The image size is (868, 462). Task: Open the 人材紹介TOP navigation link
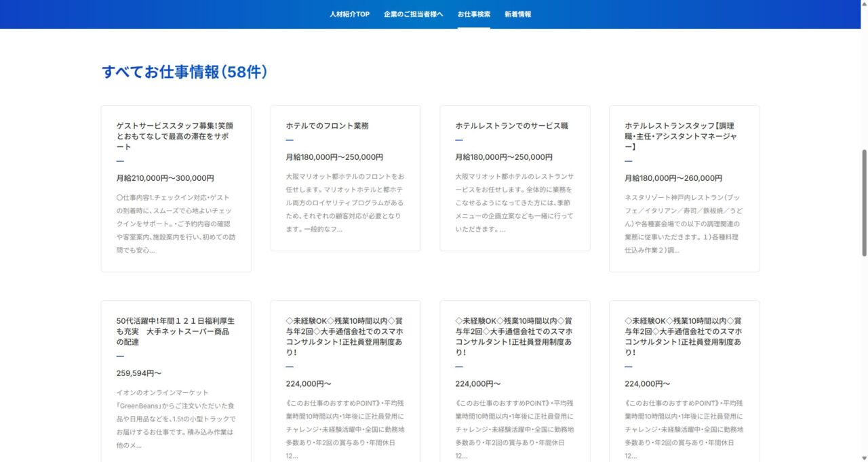349,14
